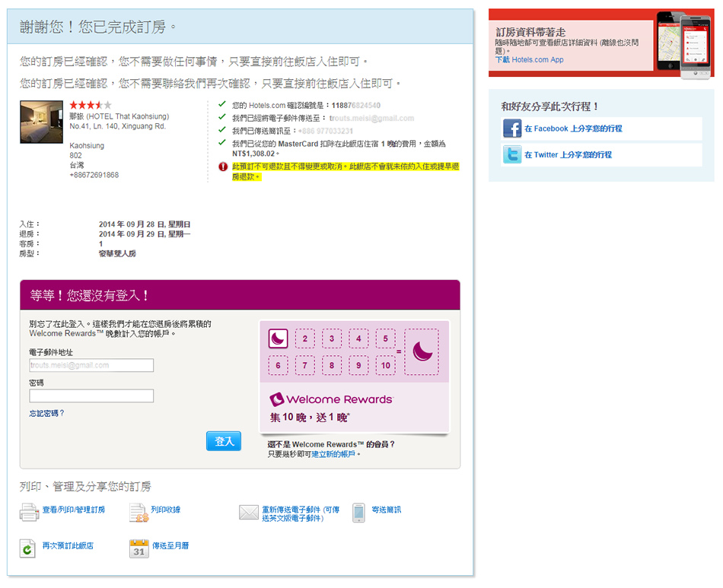This screenshot has width=723, height=588.
Task: Share itinerary via 在 Twitter 上分享您的行程
Action: click(x=568, y=155)
